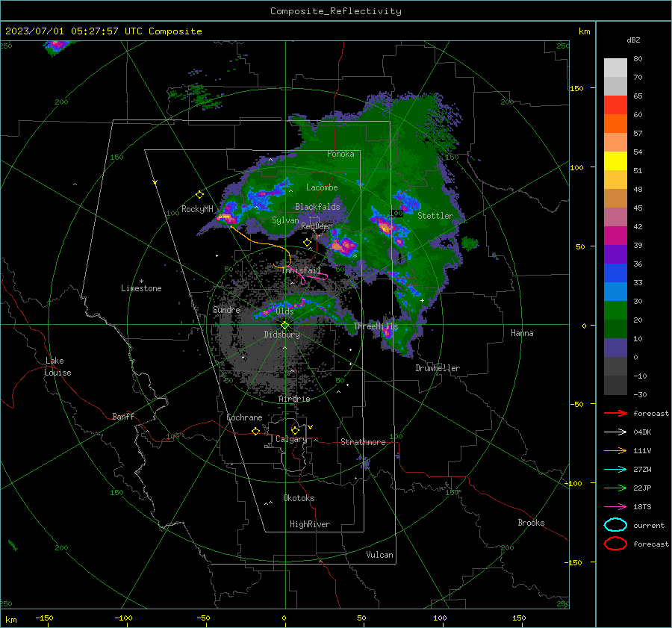The width and height of the screenshot is (672, 628).
Task: Select the Olds label inside storm echo
Action: pyautogui.click(x=284, y=311)
